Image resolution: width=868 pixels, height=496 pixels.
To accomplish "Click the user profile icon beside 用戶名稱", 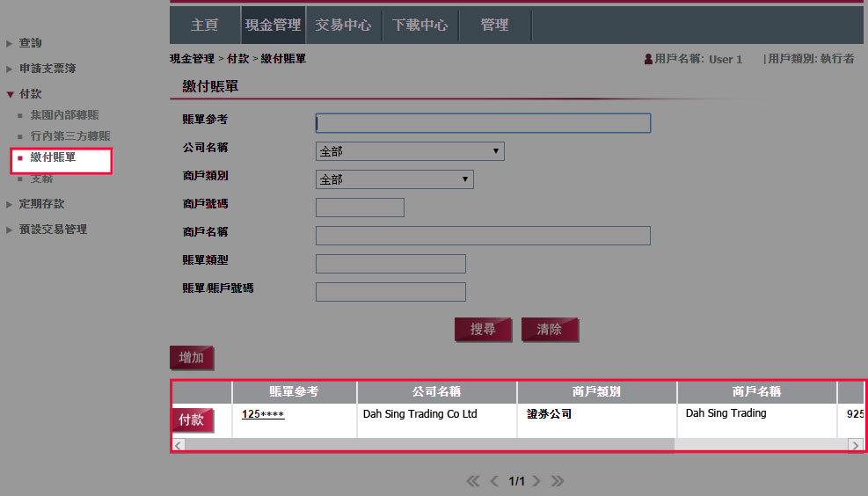I will click(648, 59).
